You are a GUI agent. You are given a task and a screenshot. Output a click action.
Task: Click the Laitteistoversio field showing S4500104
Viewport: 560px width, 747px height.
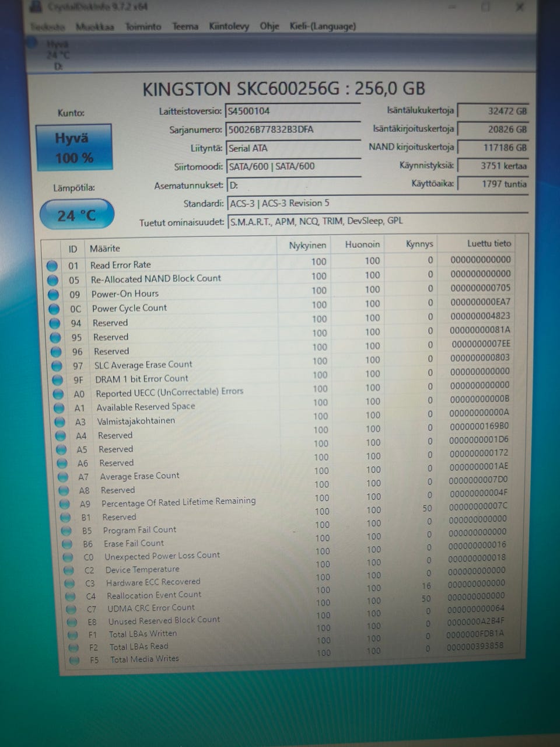click(x=293, y=111)
